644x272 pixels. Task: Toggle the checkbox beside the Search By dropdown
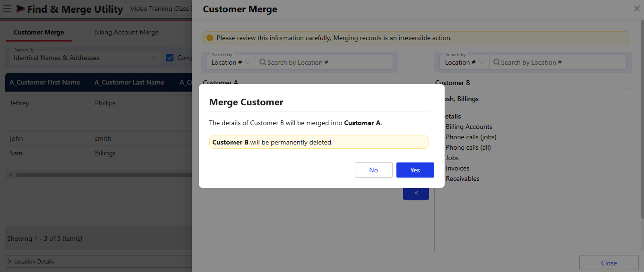coord(170,58)
